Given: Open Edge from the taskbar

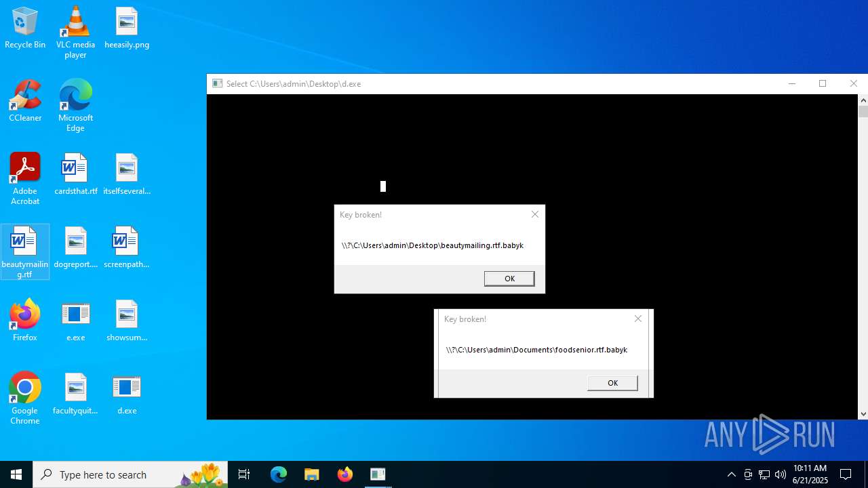Looking at the screenshot, I should [279, 474].
